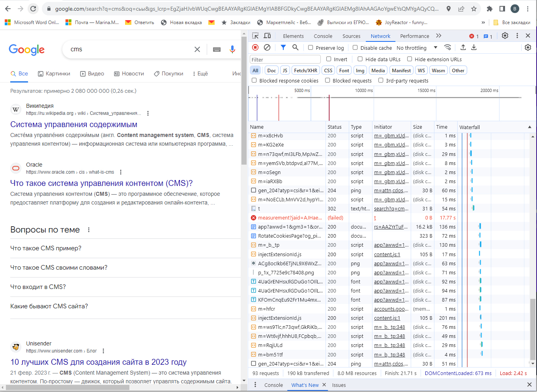Open 10 лучших CMS Unisender link
This screenshot has height=392, width=537.
(x=98, y=362)
